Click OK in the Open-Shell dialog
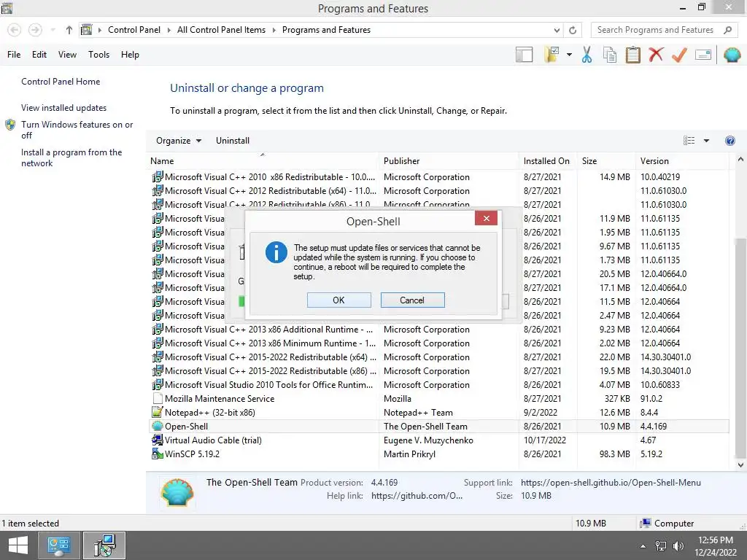The width and height of the screenshot is (747, 560). tap(338, 300)
